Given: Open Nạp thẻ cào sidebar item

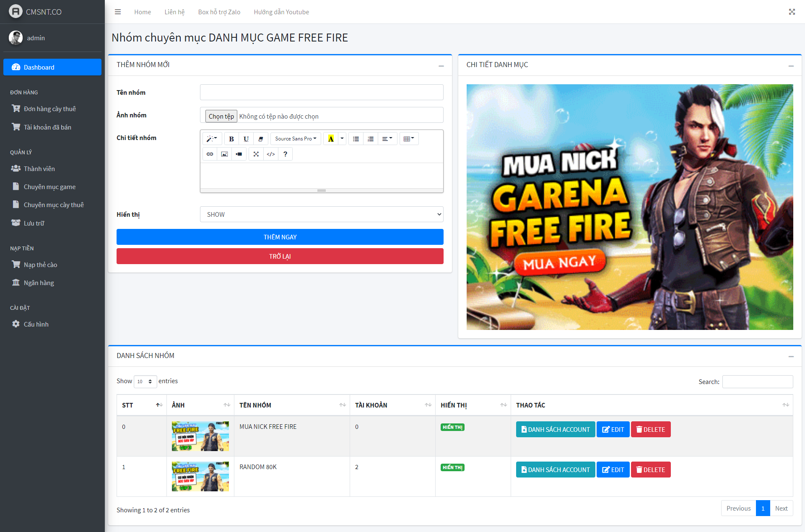Looking at the screenshot, I should [40, 265].
